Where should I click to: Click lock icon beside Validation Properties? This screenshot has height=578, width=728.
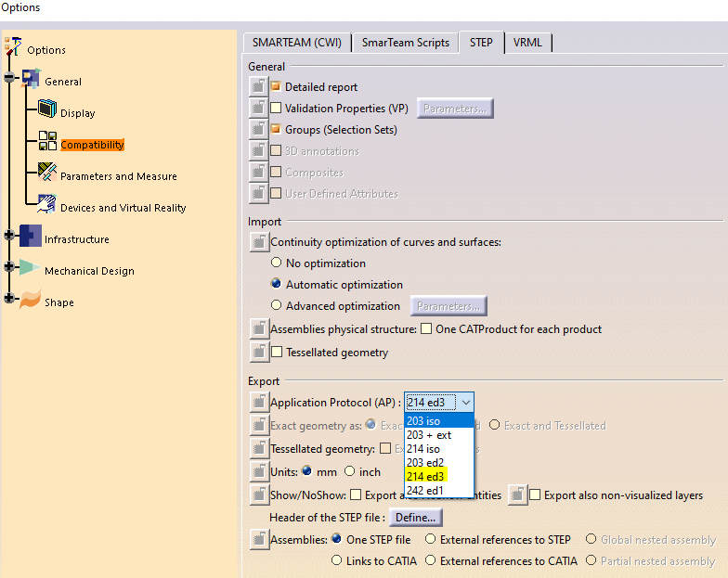[258, 108]
